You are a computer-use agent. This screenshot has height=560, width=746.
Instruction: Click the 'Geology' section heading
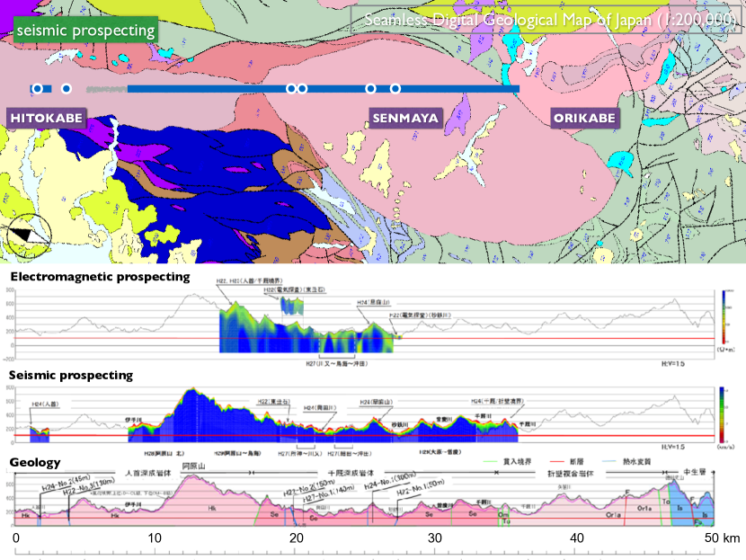pos(35,462)
